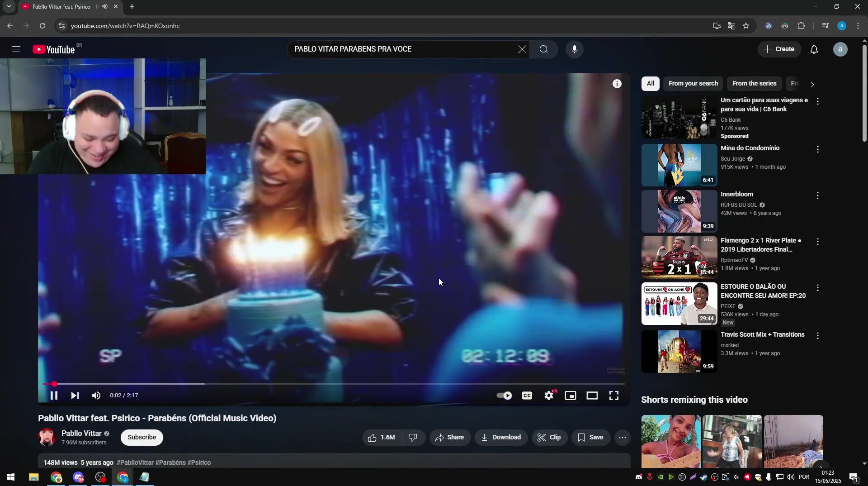Open options for Travis Scott Mix
This screenshot has width=868, height=486.
[x=818, y=336]
